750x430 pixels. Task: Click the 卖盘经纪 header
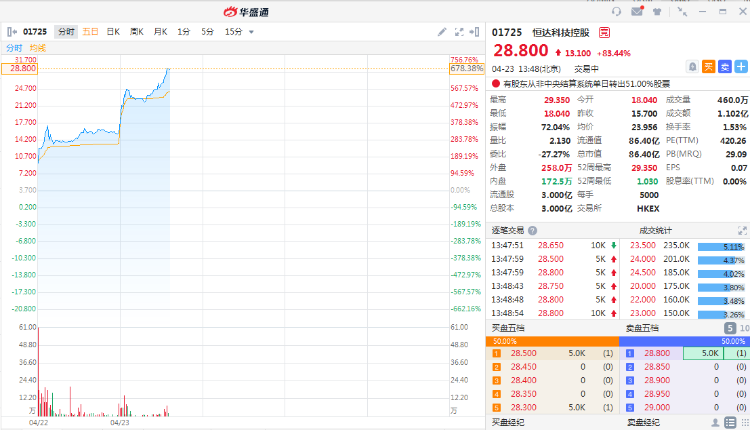pos(643,422)
